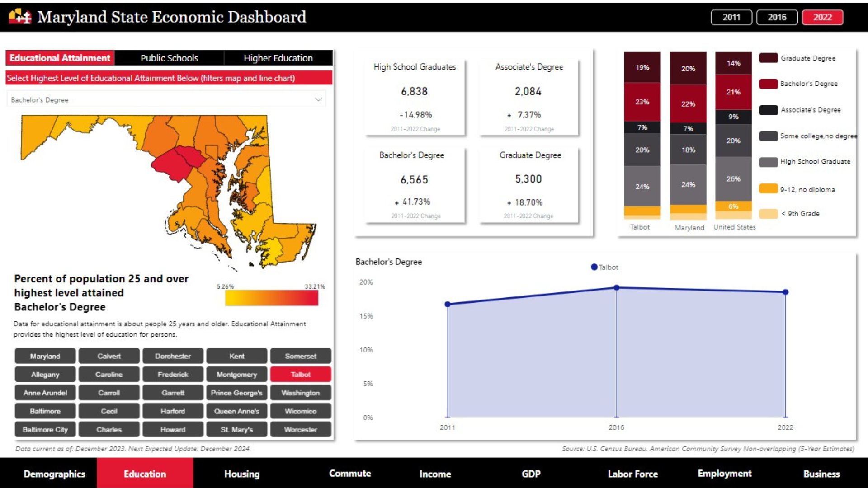Switch to the Public Schools tab
868x488 pixels.
[169, 58]
